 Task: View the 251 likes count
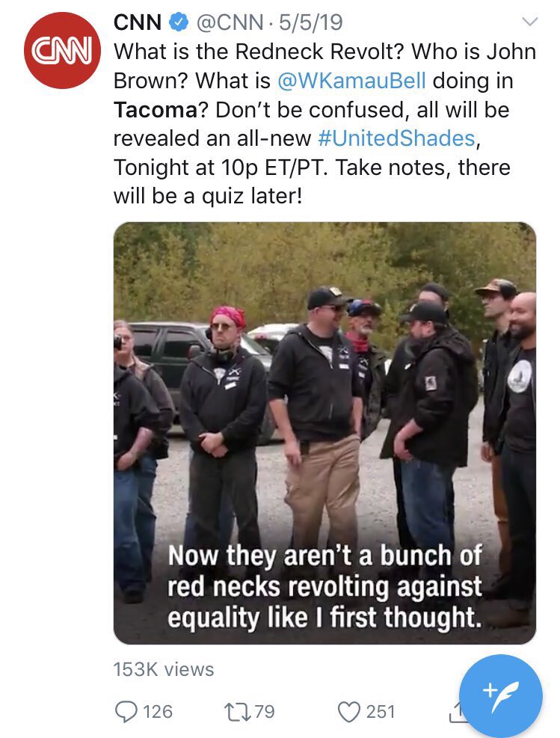381,711
